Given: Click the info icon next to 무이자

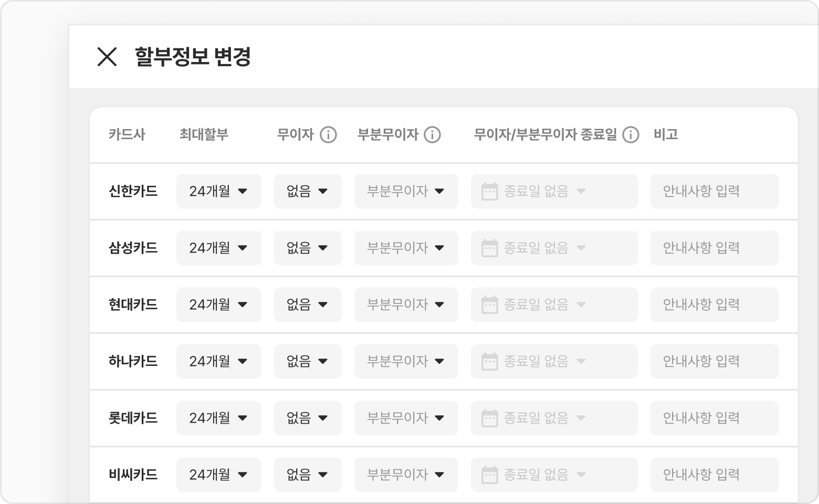Looking at the screenshot, I should 328,135.
